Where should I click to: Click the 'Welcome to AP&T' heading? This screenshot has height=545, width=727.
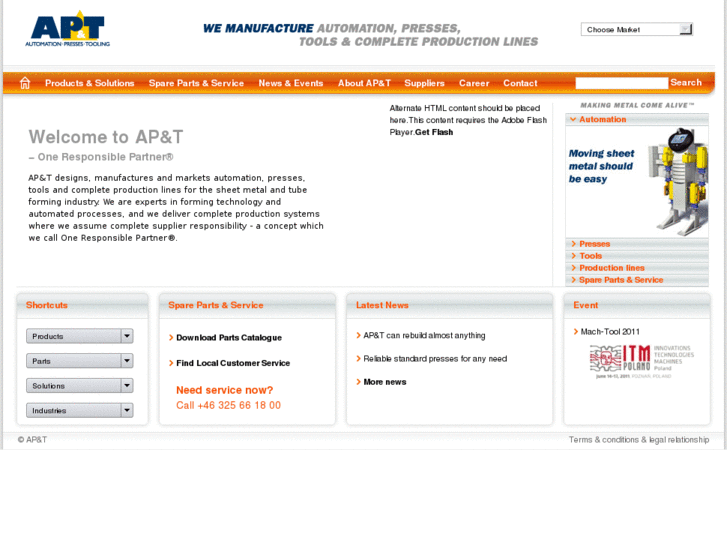click(x=106, y=137)
